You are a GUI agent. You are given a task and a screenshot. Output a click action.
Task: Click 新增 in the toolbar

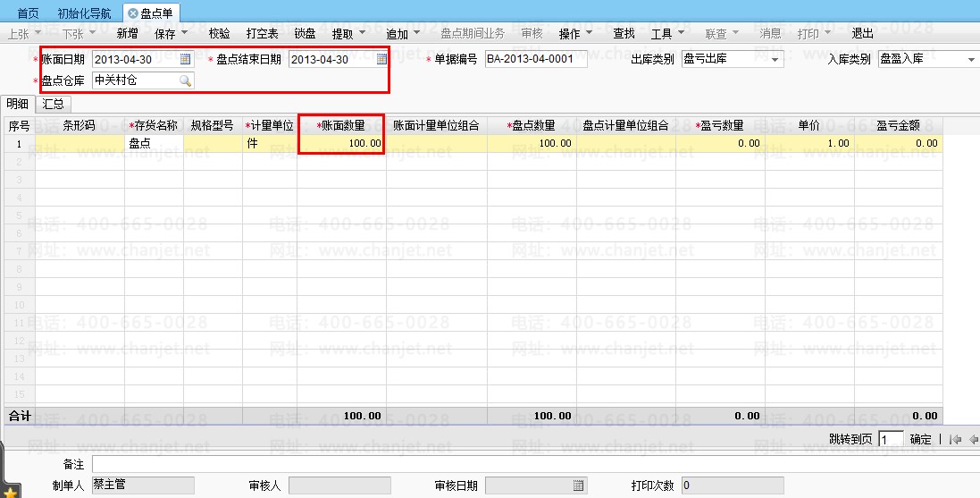click(x=127, y=33)
